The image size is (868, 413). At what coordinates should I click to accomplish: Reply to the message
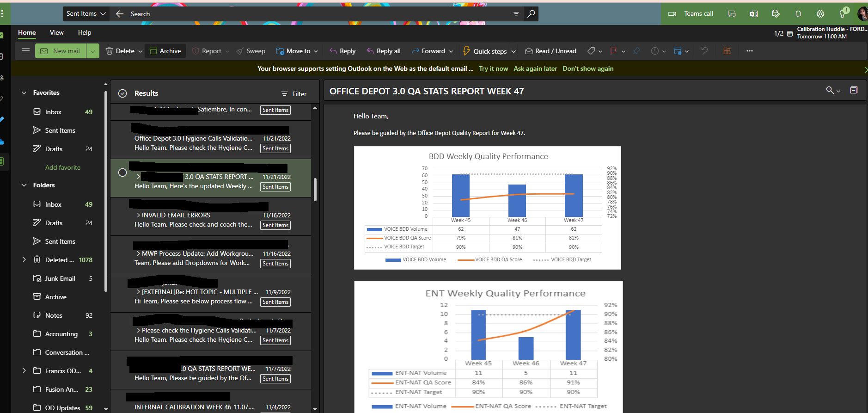(342, 51)
